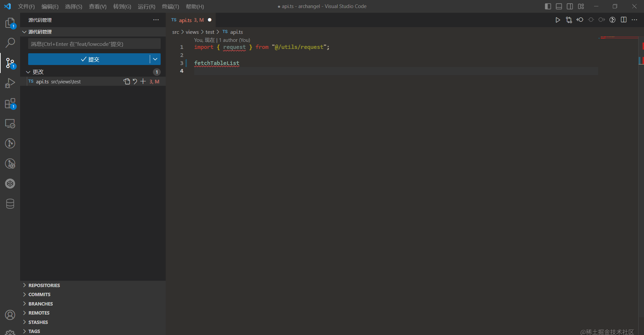Viewport: 644px width, 335px height.
Task: Click the author code lens above line 1
Action: [222, 40]
